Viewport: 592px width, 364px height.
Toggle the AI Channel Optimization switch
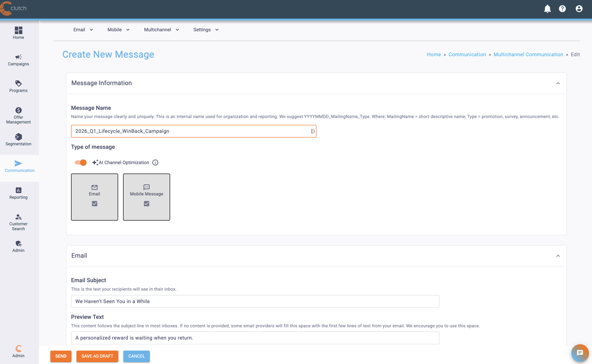[81, 162]
